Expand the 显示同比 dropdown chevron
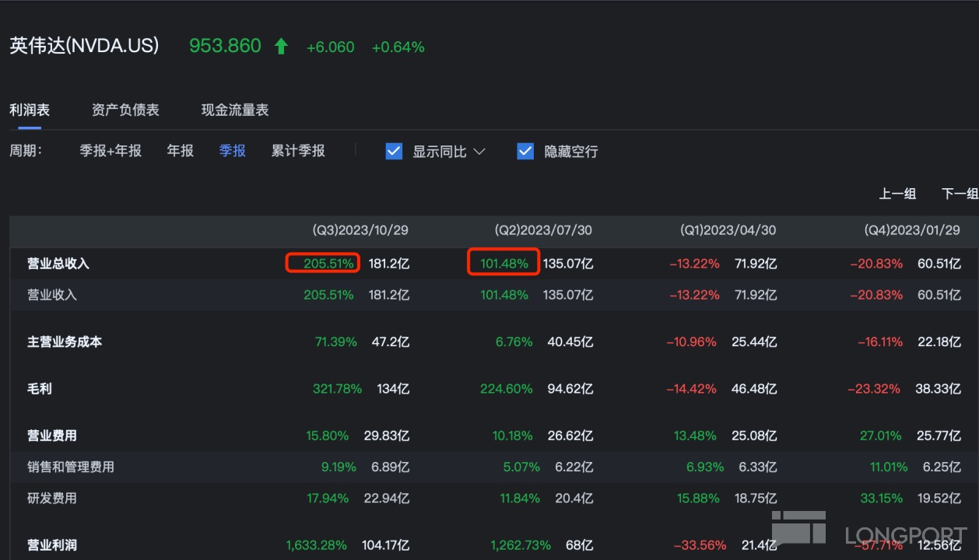 point(479,152)
